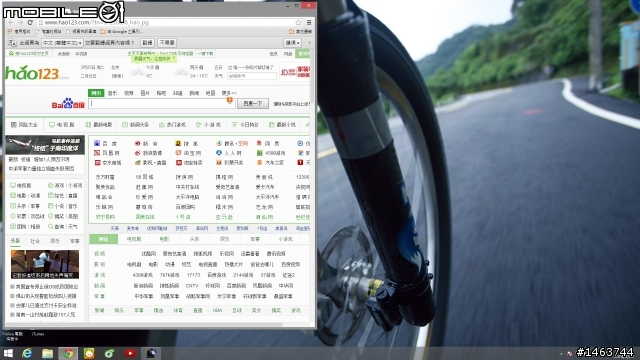Viewport: 640px width, 360px height.
Task: Open the red play-button app on taskbar
Action: click(x=130, y=353)
